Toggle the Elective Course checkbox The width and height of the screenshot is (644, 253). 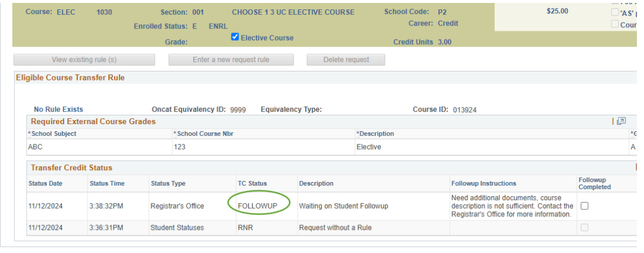point(235,37)
